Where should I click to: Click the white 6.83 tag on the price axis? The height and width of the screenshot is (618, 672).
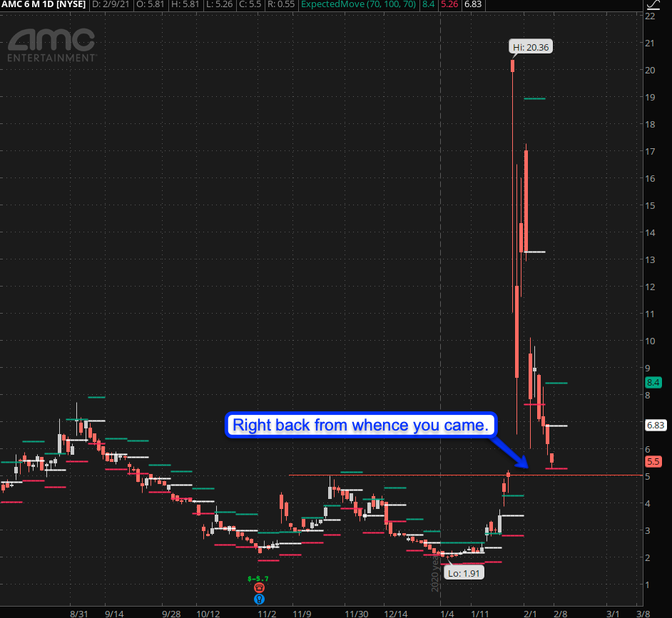656,426
